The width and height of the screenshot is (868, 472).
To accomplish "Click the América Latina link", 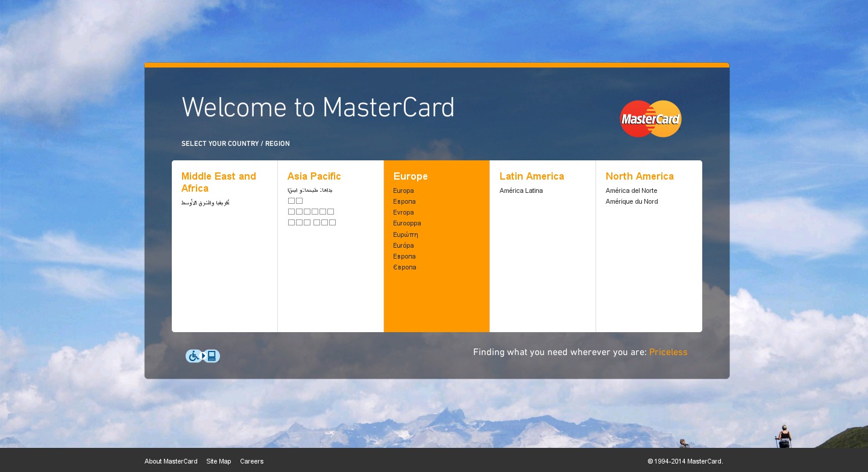I will pyautogui.click(x=521, y=190).
